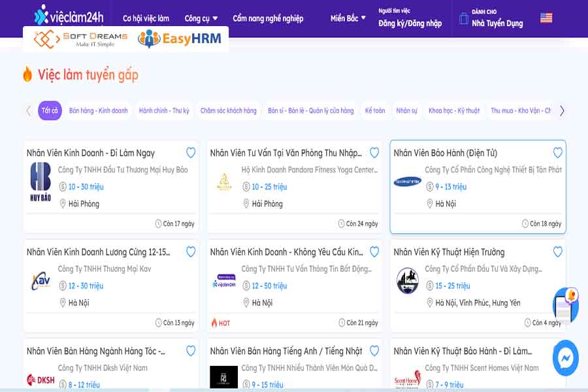The image size is (588, 392).
Task: Click the DKSH company logo
Action: click(x=41, y=380)
